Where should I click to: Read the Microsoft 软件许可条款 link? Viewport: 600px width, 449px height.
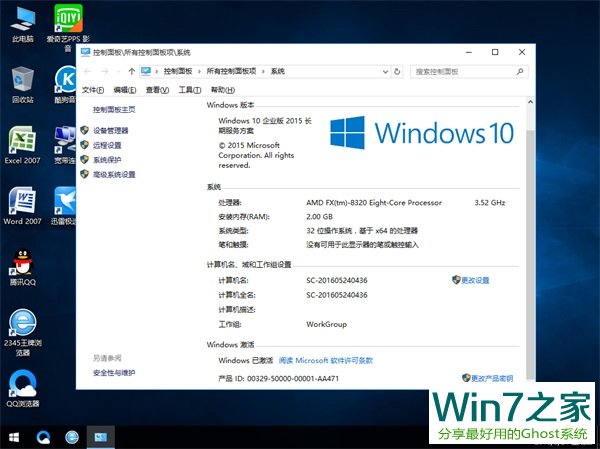point(326,361)
